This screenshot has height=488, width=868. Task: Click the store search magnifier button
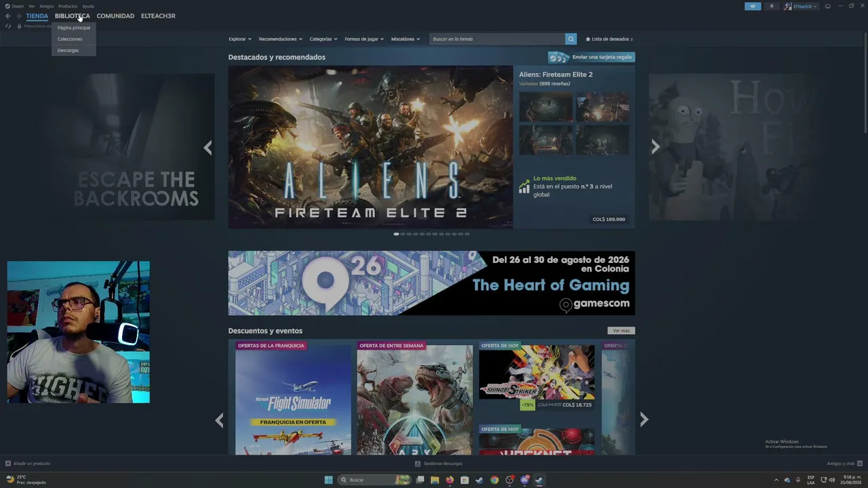point(571,39)
